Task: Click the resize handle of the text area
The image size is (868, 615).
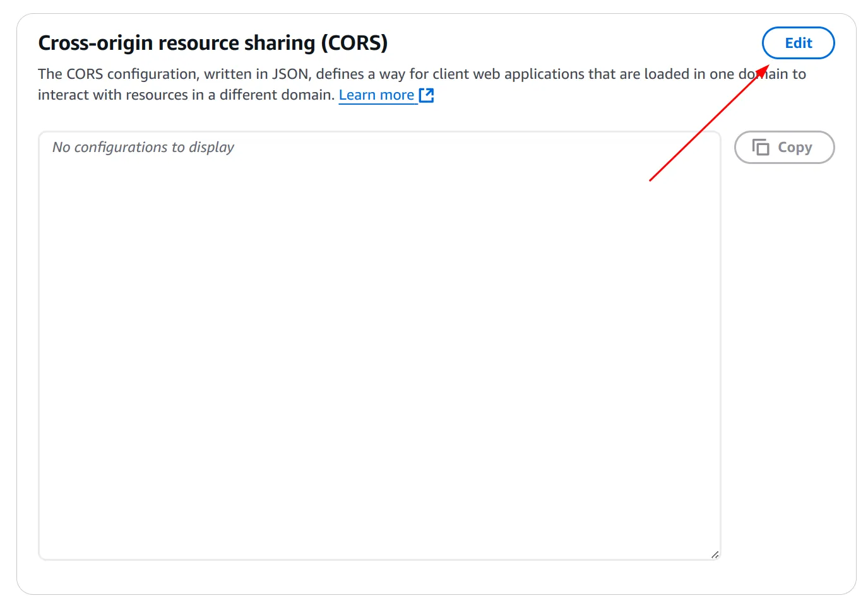Action: (715, 554)
